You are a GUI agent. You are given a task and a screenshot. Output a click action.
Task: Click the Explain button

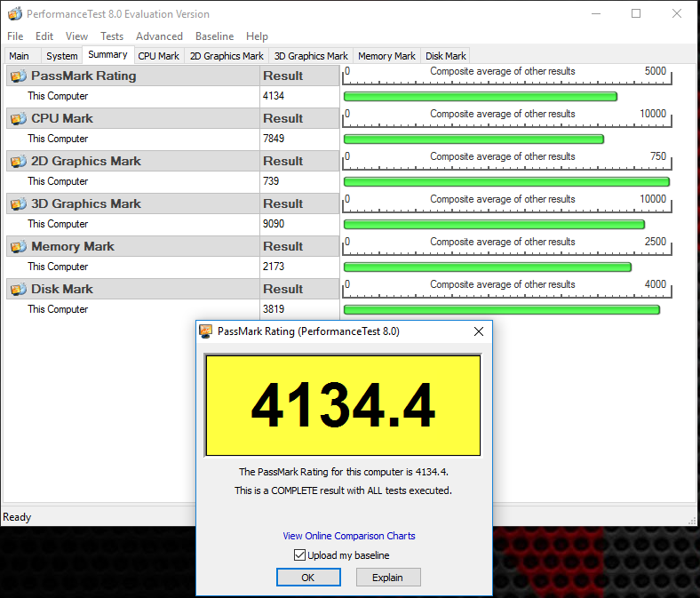(x=388, y=578)
